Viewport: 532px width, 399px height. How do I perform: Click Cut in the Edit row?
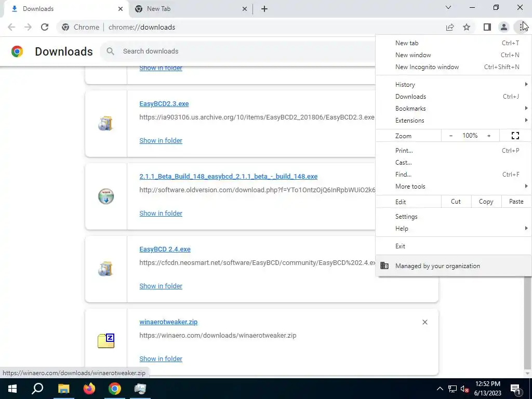tap(456, 202)
